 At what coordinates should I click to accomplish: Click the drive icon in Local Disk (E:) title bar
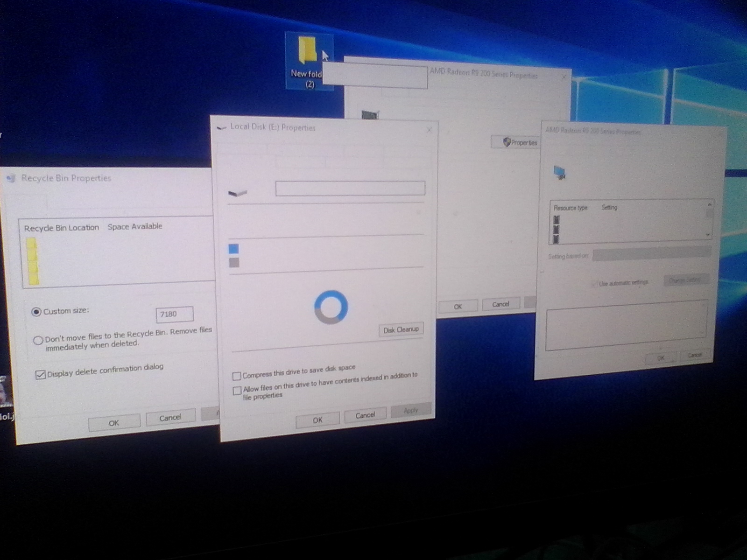point(222,127)
